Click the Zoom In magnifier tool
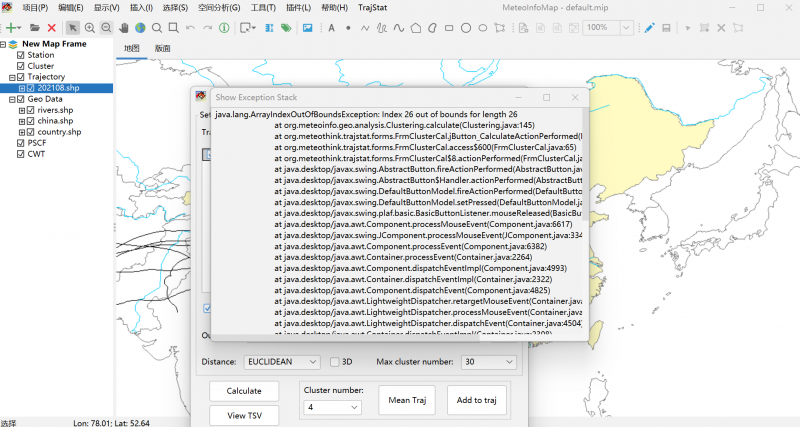The height and width of the screenshot is (427, 800). coord(89,27)
